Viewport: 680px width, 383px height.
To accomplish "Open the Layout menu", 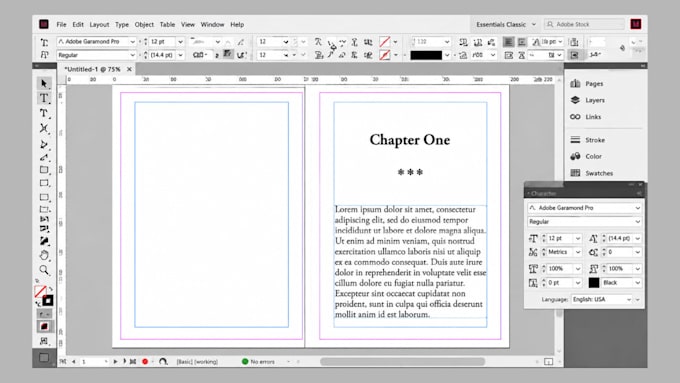I will pos(99,24).
